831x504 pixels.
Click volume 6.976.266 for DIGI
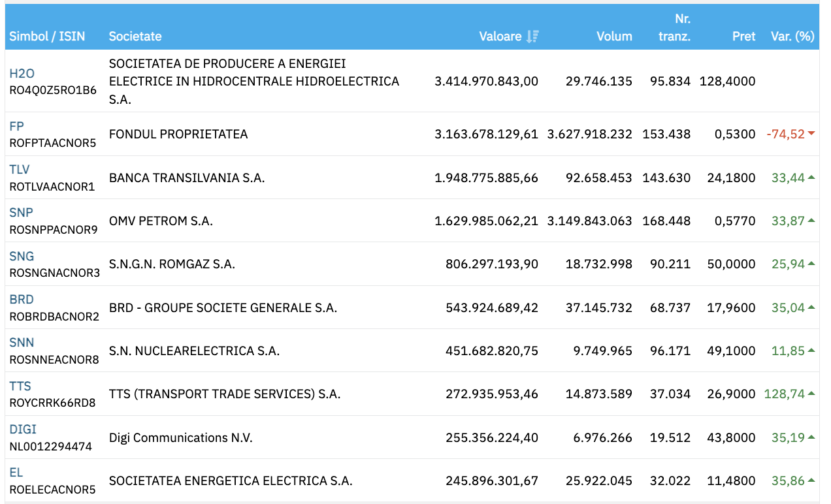coord(603,437)
